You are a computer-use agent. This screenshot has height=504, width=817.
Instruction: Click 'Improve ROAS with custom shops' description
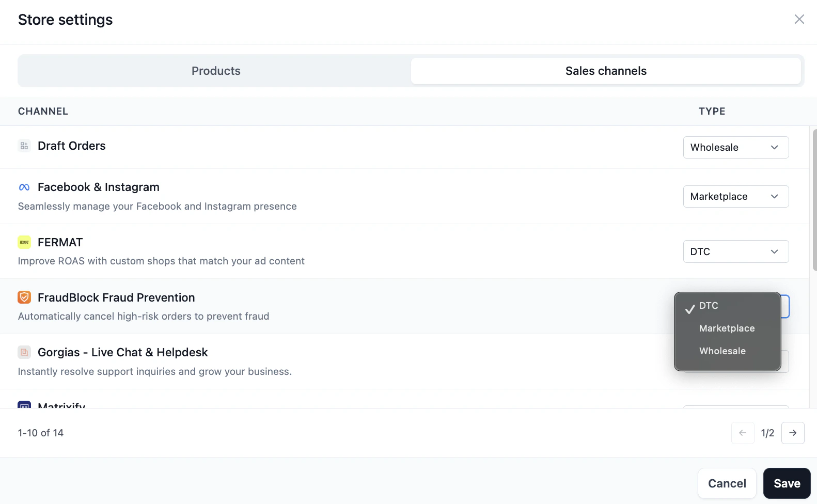click(x=161, y=261)
